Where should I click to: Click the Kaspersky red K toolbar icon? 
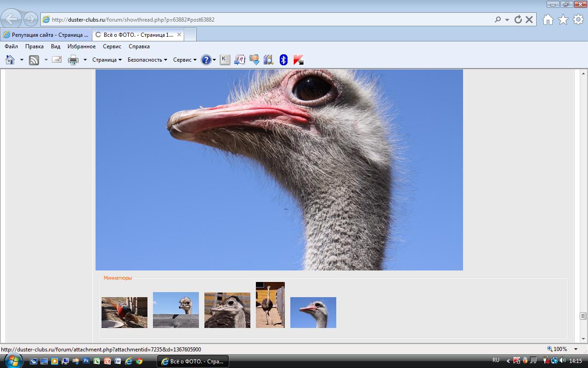tap(299, 60)
